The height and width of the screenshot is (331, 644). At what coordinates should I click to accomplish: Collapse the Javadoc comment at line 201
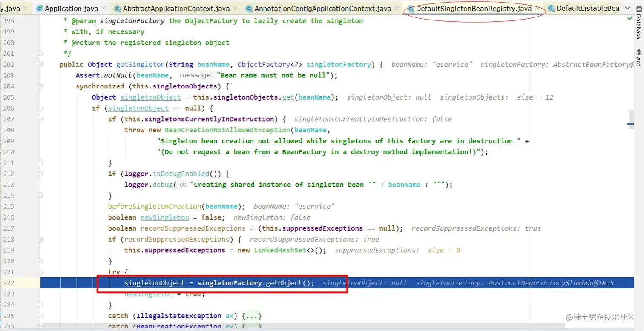pos(40,54)
